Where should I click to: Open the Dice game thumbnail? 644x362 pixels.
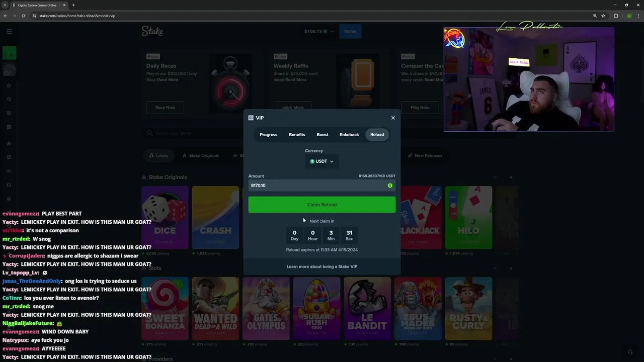(x=165, y=218)
